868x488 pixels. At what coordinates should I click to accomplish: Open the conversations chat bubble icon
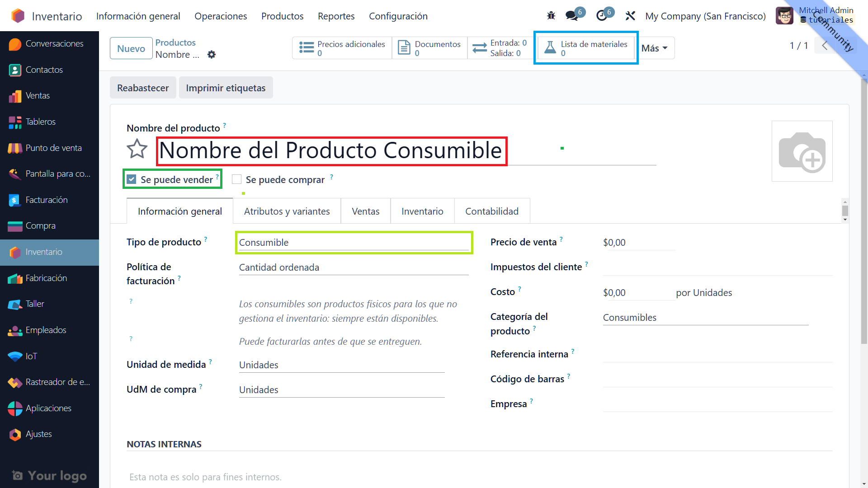coord(572,16)
